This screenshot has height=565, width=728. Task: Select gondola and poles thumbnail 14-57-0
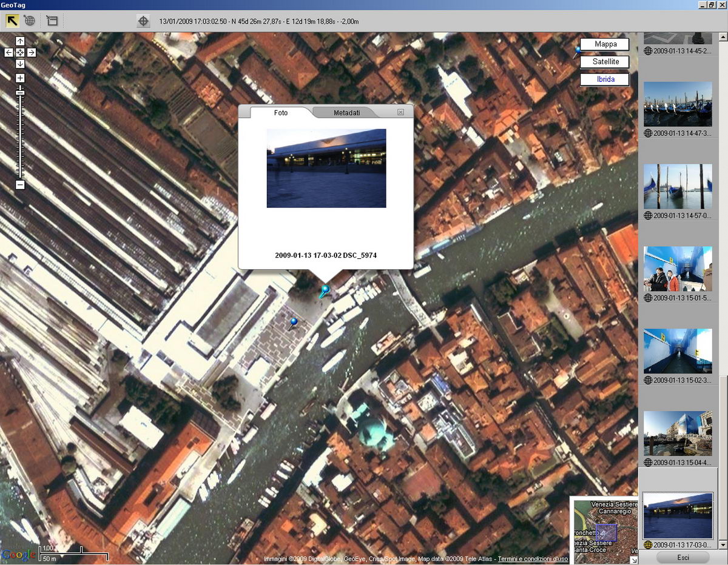[x=678, y=187]
